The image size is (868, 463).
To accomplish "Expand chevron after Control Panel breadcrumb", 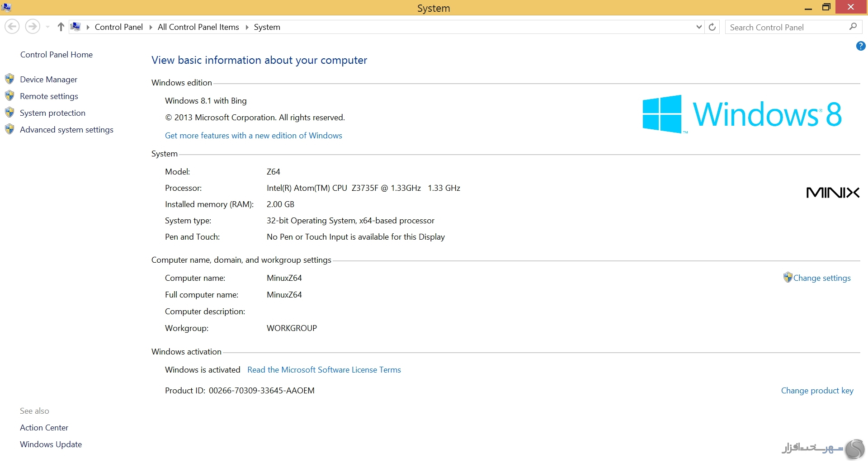I will point(151,27).
